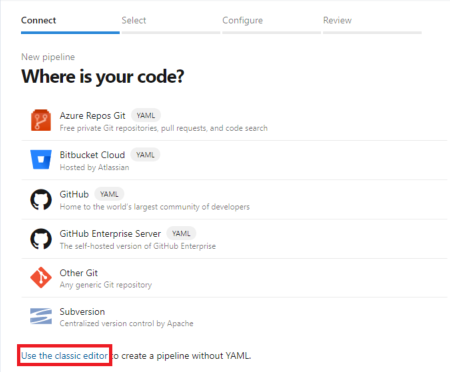The width and height of the screenshot is (450, 372).
Task: Click 'Home to the world's largest community' text
Action: click(155, 207)
